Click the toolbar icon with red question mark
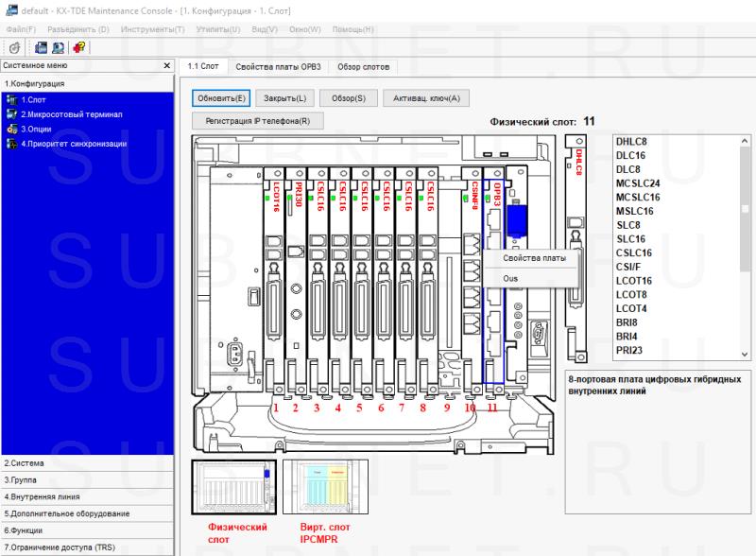Viewport: 756px width, 556px height. click(x=79, y=47)
